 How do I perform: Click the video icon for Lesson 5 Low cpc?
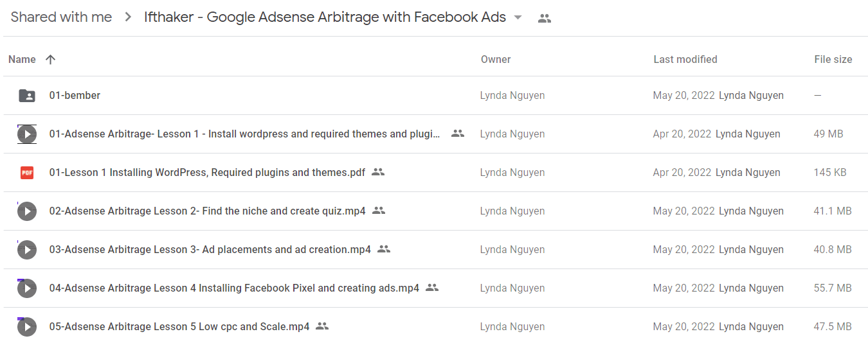[27, 327]
